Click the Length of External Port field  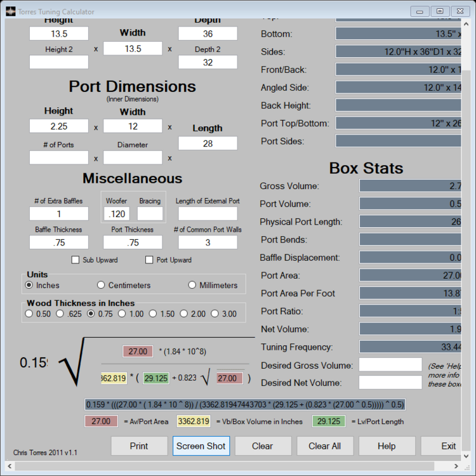click(x=208, y=214)
